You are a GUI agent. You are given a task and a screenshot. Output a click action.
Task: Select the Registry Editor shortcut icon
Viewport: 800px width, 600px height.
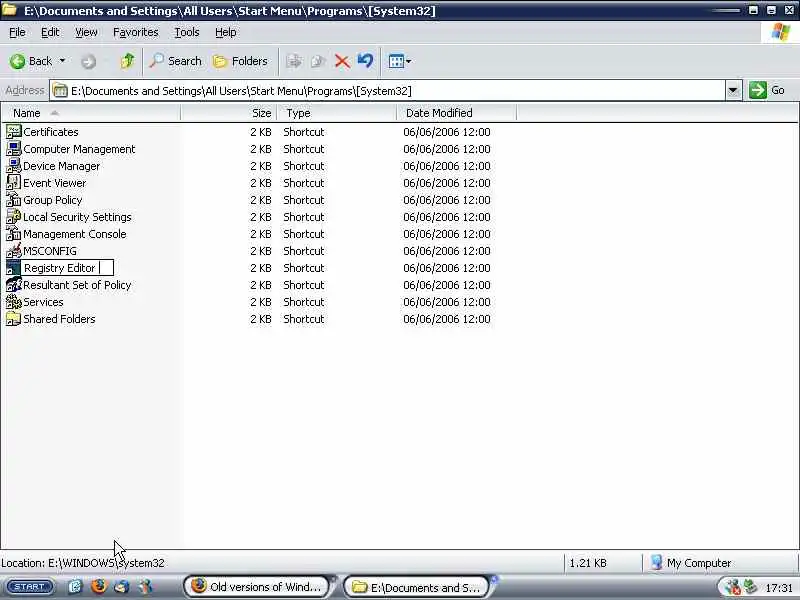(x=13, y=268)
